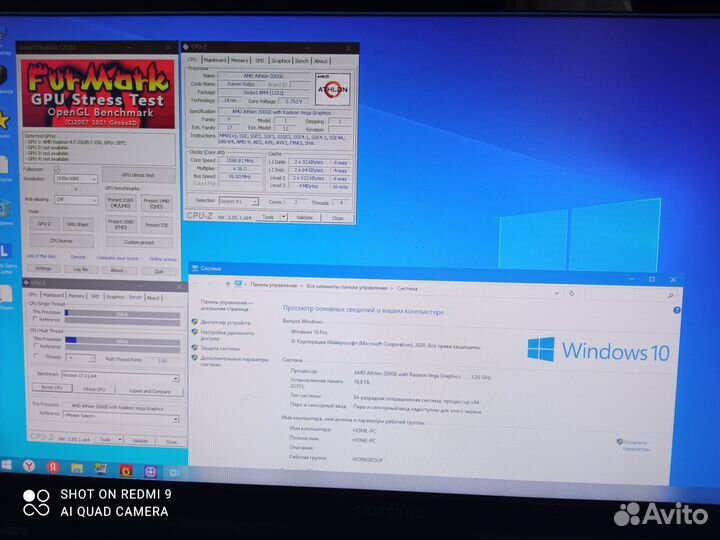The height and width of the screenshot is (540, 720).
Task: Switch to Memory tab in the upper CPU-Z window
Action: pos(239,60)
